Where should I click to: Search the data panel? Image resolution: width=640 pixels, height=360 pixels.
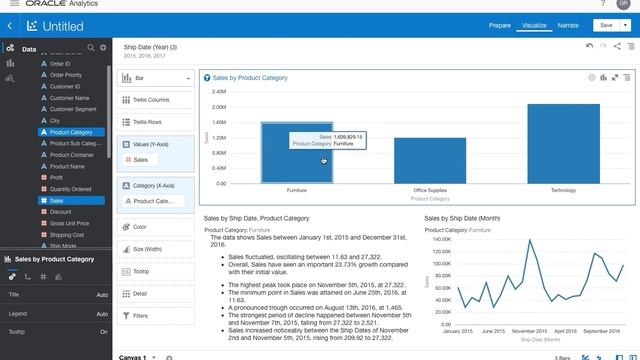tap(91, 48)
